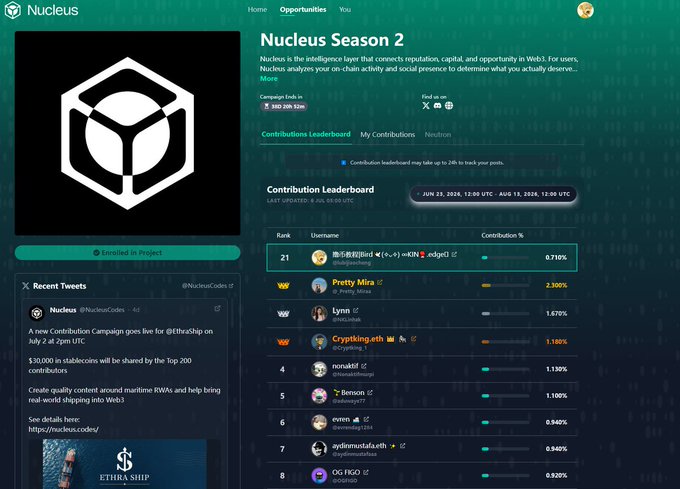Click the Nucleus cube logo in header
Viewport: 680px width, 489px height.
tap(13, 10)
